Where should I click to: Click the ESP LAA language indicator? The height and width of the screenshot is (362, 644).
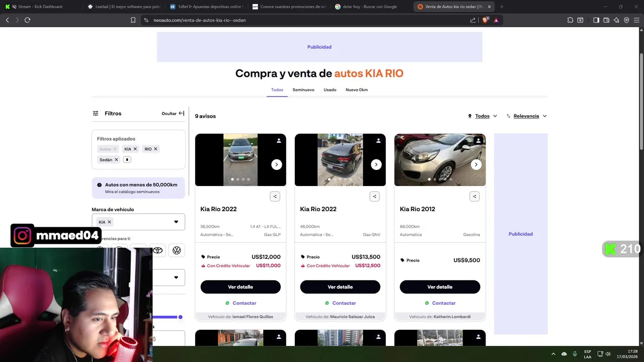(588, 354)
